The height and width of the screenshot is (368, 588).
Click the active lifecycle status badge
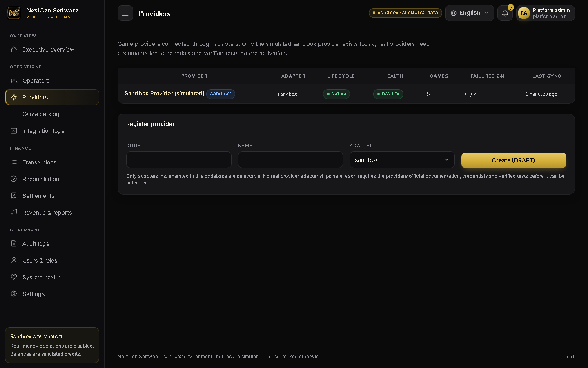pos(336,94)
